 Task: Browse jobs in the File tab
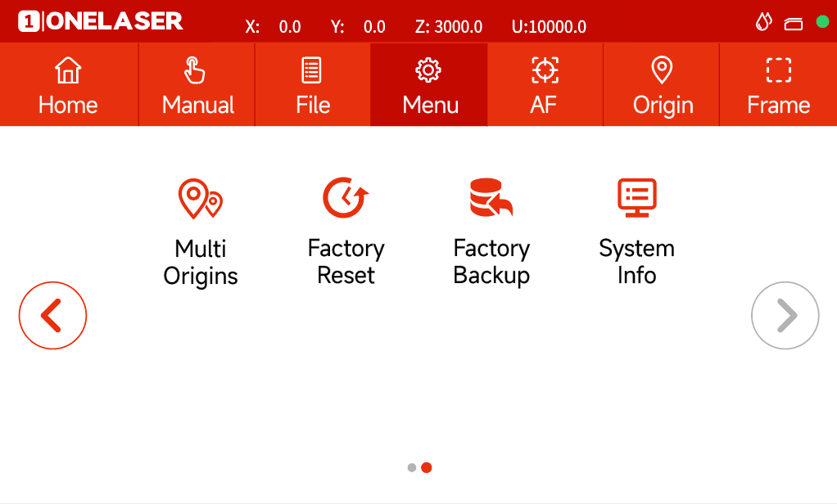[x=312, y=84]
